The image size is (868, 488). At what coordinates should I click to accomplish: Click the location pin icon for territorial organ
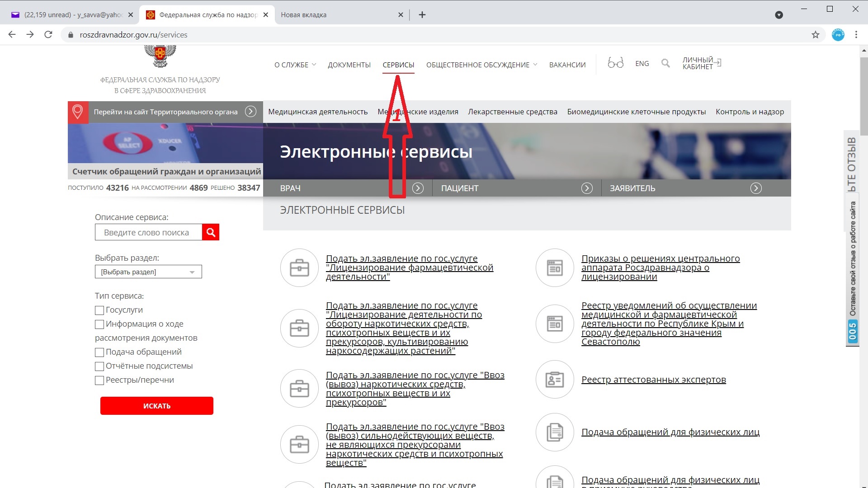[77, 112]
